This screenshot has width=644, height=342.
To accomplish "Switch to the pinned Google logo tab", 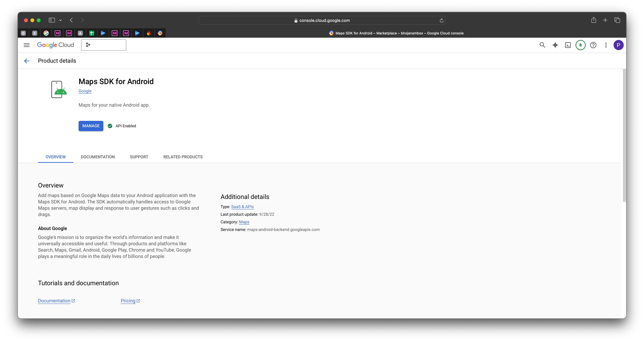I will pos(46,33).
